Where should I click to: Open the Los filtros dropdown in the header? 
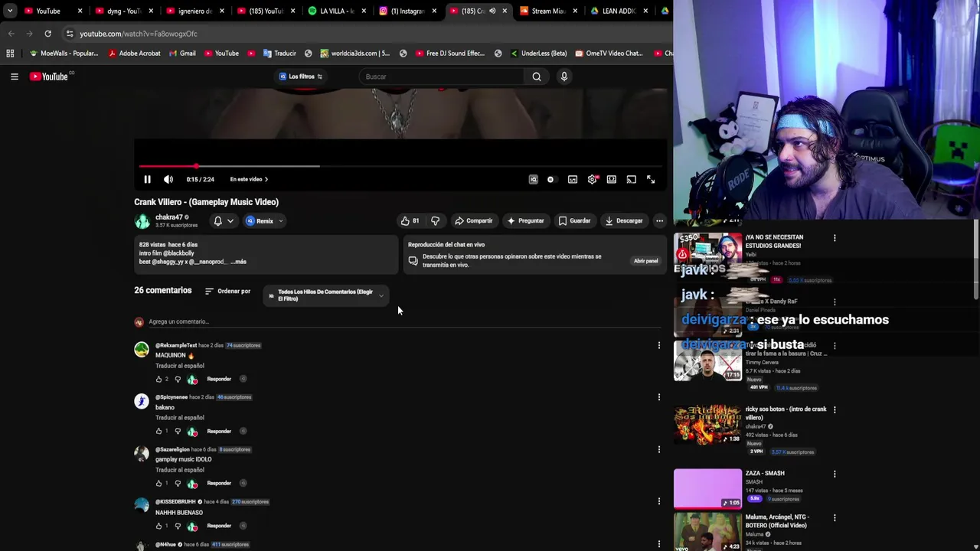(x=301, y=77)
